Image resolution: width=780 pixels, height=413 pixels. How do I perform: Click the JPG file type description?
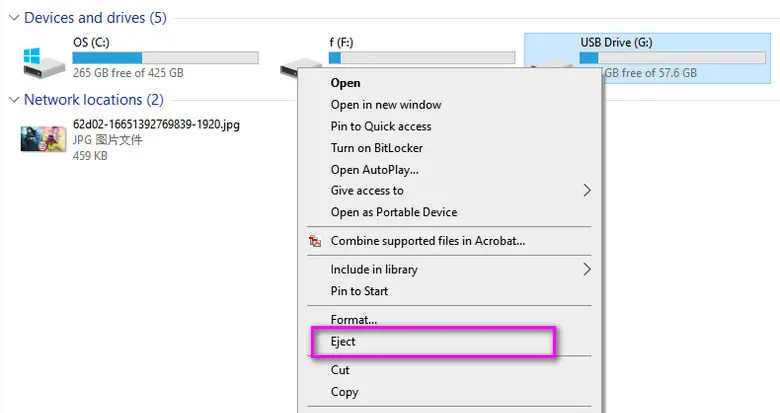tap(107, 140)
